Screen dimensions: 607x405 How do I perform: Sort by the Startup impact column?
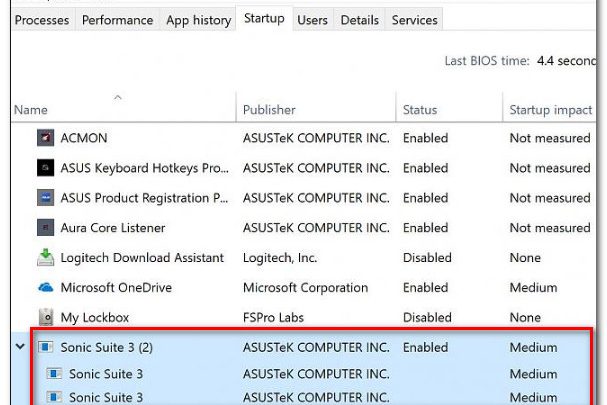click(550, 110)
